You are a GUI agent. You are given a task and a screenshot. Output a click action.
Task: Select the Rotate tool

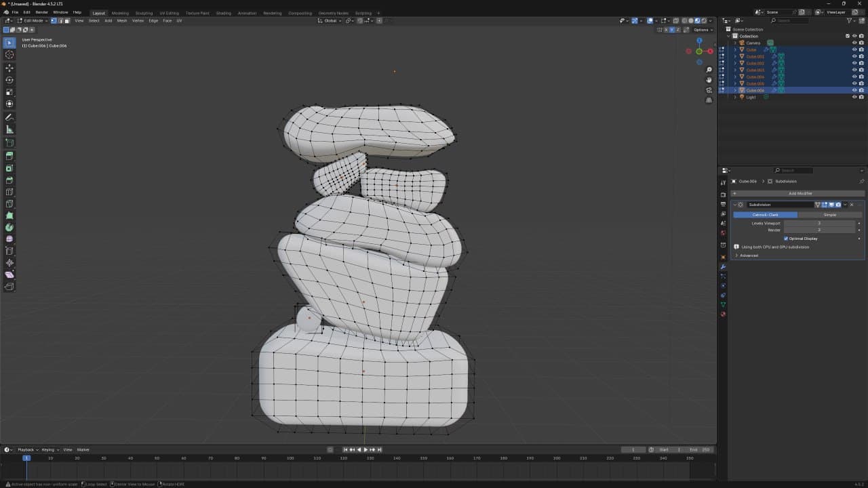click(9, 80)
